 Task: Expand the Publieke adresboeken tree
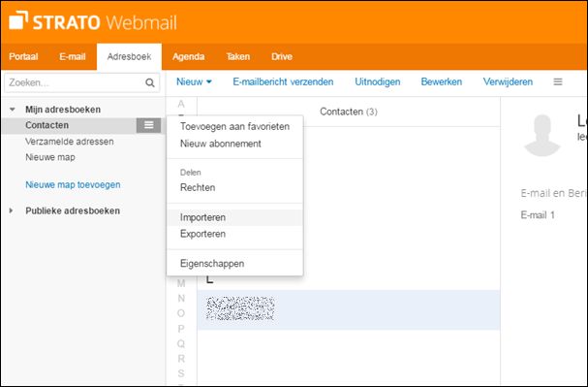pos(12,210)
